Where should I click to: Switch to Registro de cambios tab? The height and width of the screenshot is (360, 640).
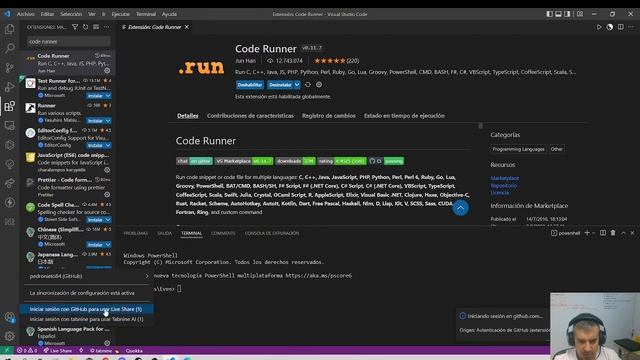click(x=329, y=116)
